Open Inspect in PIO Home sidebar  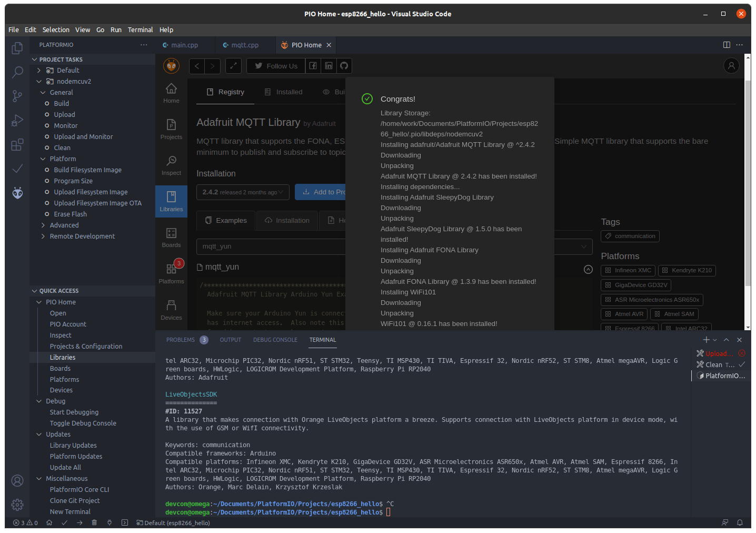pos(171,165)
